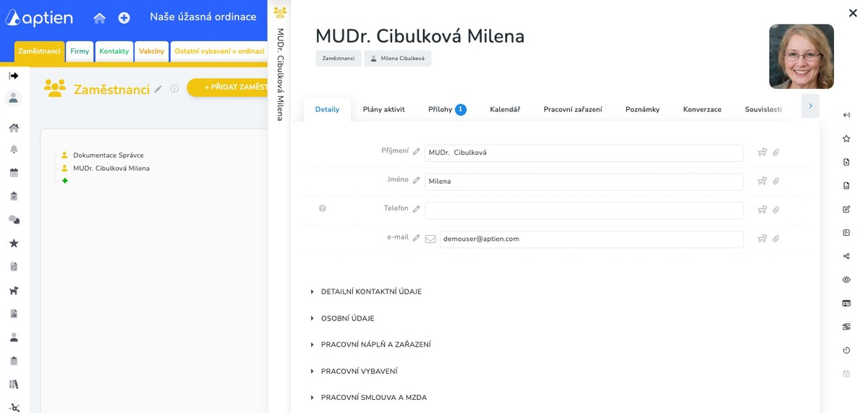This screenshot has height=413, width=868.
Task: Click the + PŘIDAT ZAMĚSTNANCE button
Action: point(228,88)
